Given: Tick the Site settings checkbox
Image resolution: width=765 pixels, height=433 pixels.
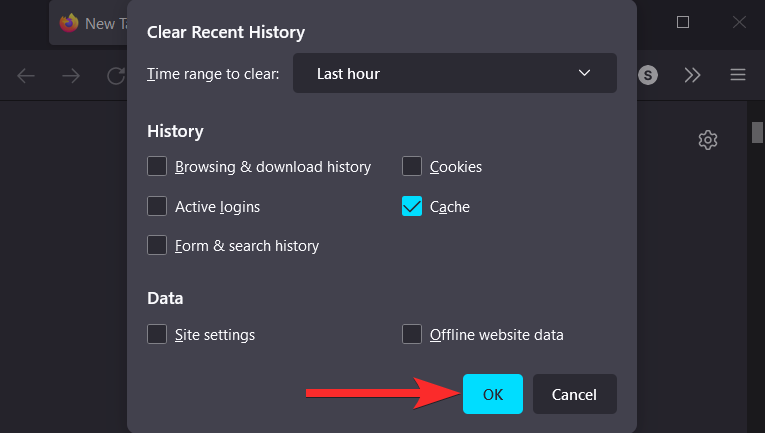Looking at the screenshot, I should click(157, 334).
